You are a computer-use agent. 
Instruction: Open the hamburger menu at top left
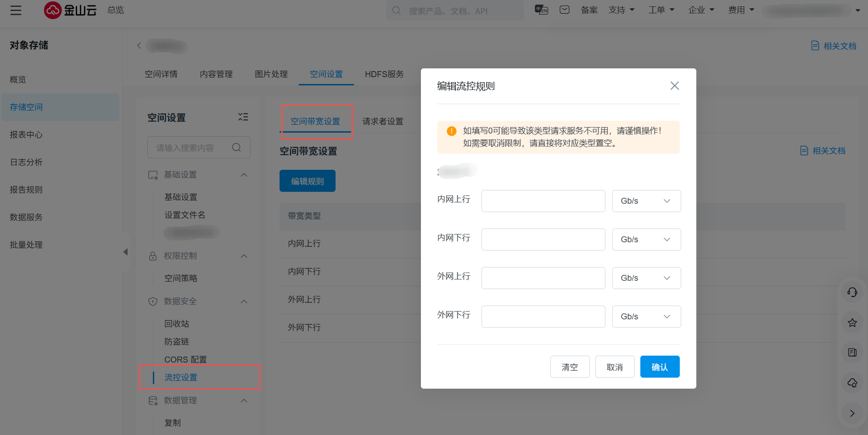[x=16, y=10]
